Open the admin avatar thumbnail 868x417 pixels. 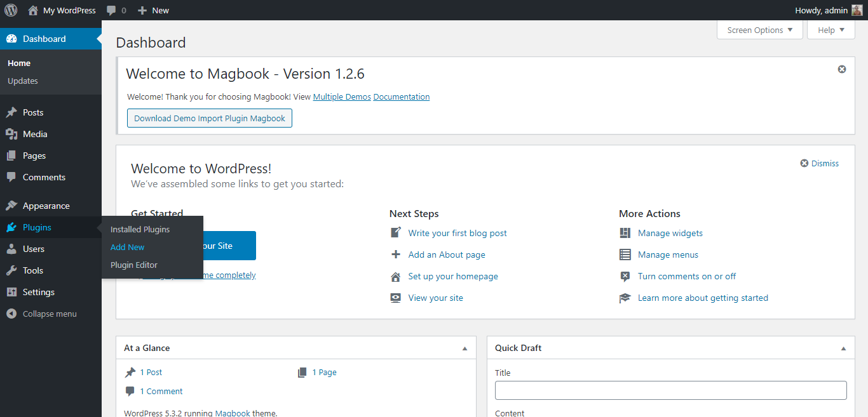pos(857,10)
